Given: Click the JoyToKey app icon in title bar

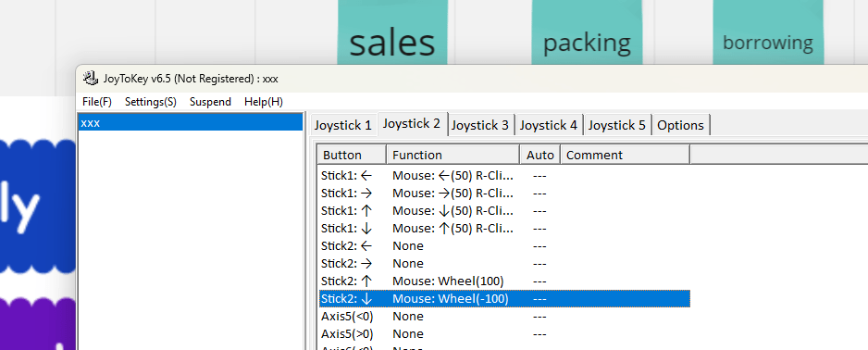Looking at the screenshot, I should coord(91,79).
